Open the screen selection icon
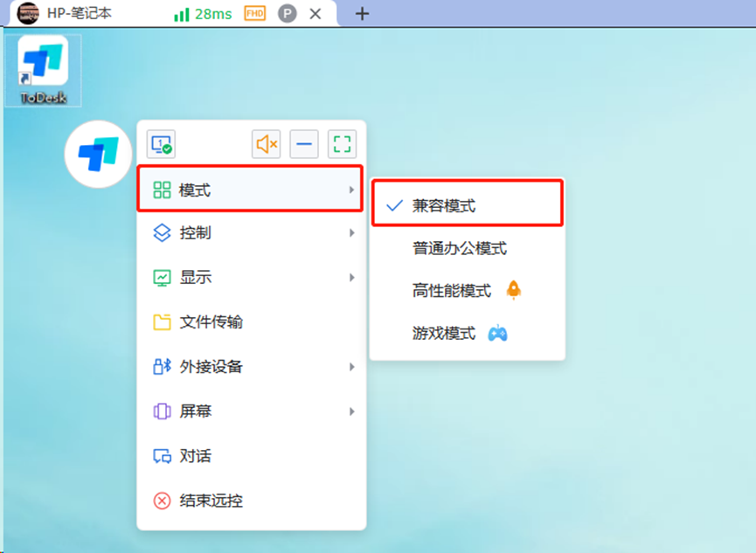756x553 pixels. pos(163,411)
